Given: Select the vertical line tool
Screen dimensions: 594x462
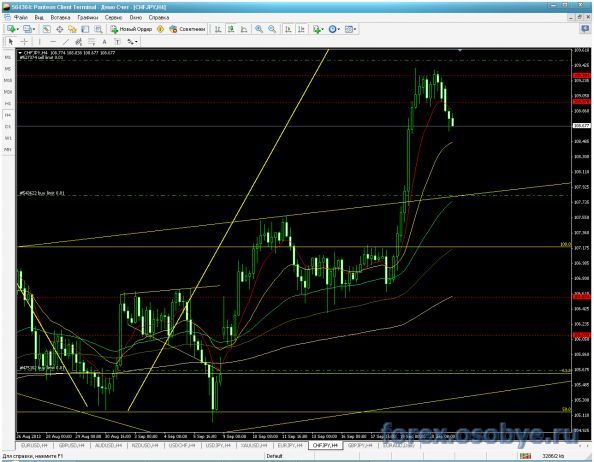Looking at the screenshot, I should pyautogui.click(x=39, y=42).
